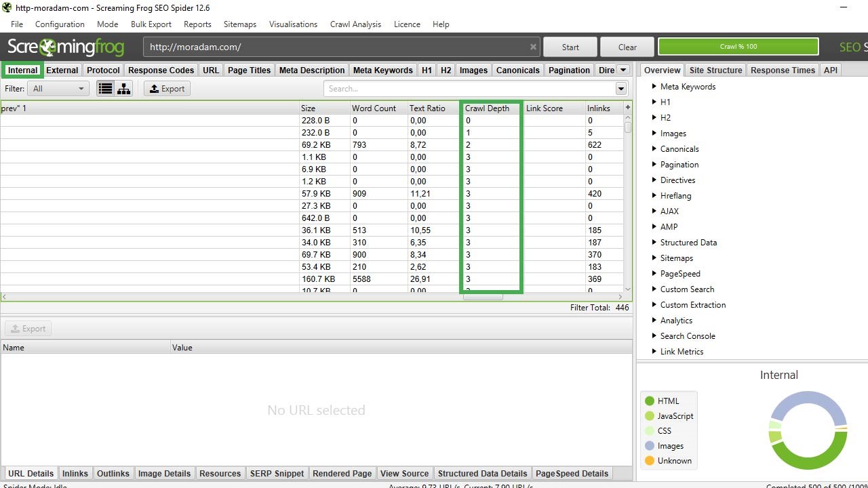The image size is (868, 488).
Task: Open the External tab
Action: point(62,70)
